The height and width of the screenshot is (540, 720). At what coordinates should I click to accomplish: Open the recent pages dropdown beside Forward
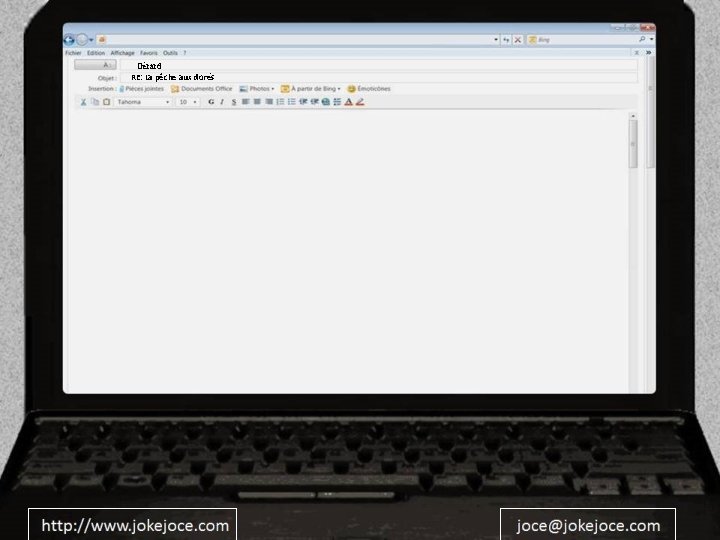click(x=91, y=40)
